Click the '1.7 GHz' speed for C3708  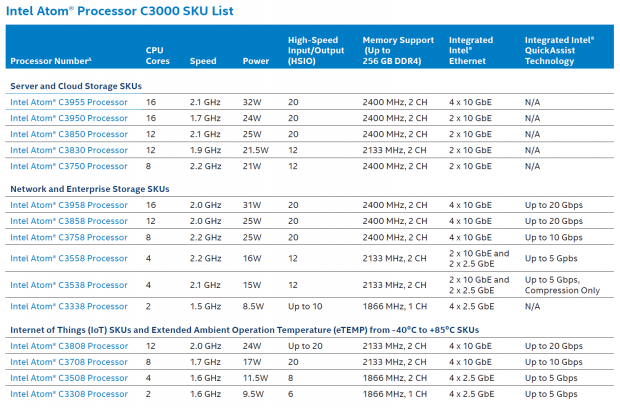205,362
